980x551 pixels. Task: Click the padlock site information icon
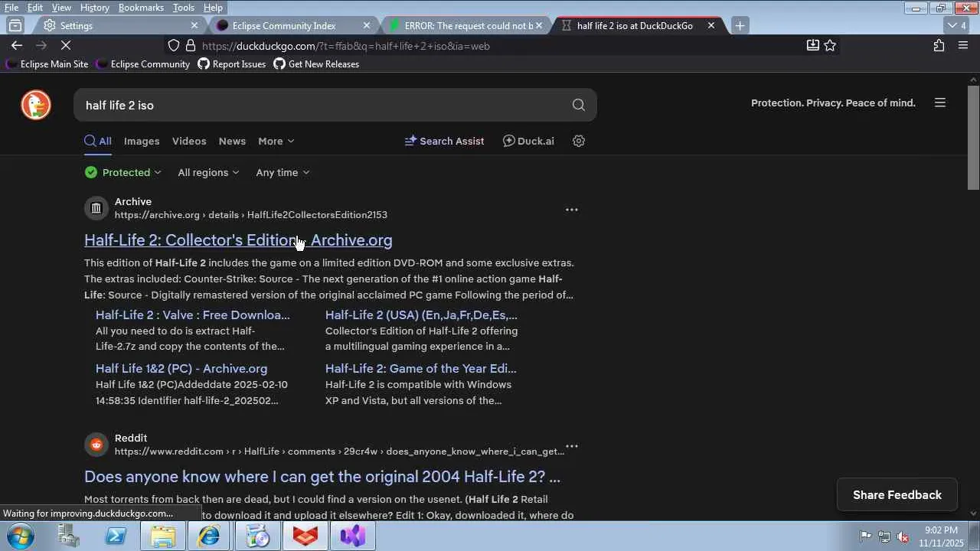pyautogui.click(x=191, y=46)
